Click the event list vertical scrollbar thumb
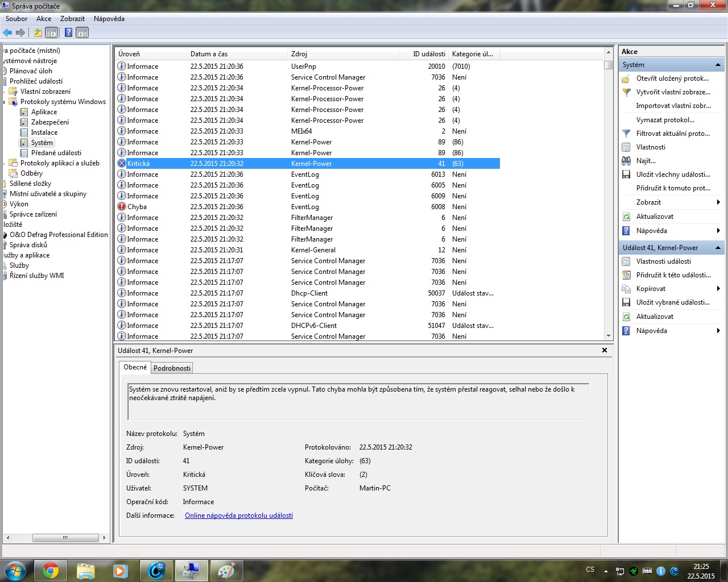The image size is (728, 582). click(609, 65)
